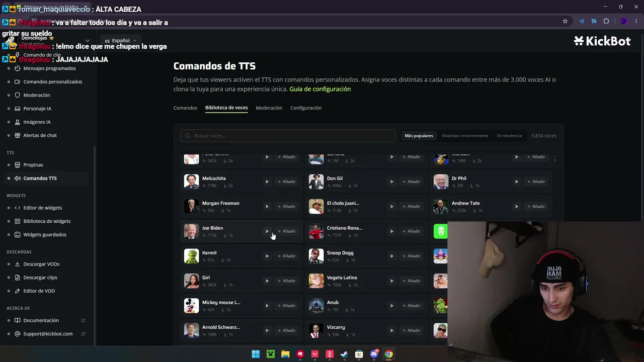Open File Explorer from the taskbar
This screenshot has height=362, width=644.
pyautogui.click(x=285, y=354)
